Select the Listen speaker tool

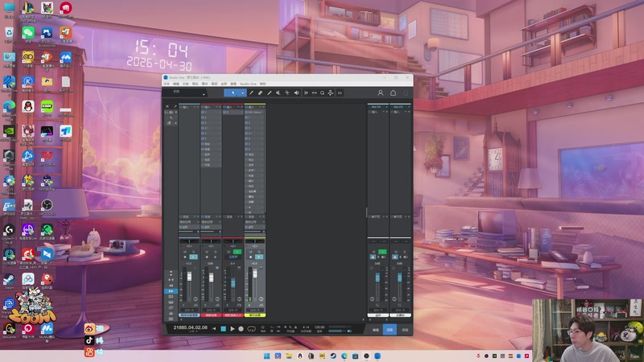296,93
